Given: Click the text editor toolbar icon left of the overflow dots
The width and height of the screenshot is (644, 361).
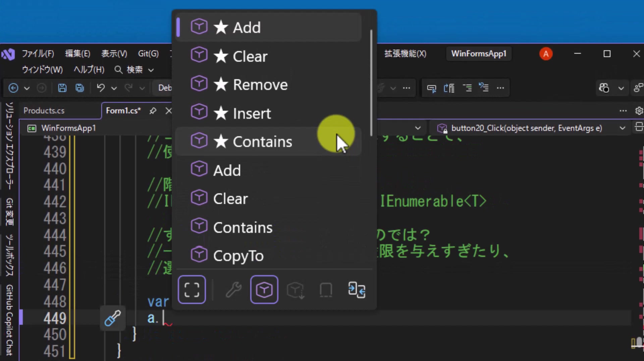Looking at the screenshot, I should (x=483, y=88).
